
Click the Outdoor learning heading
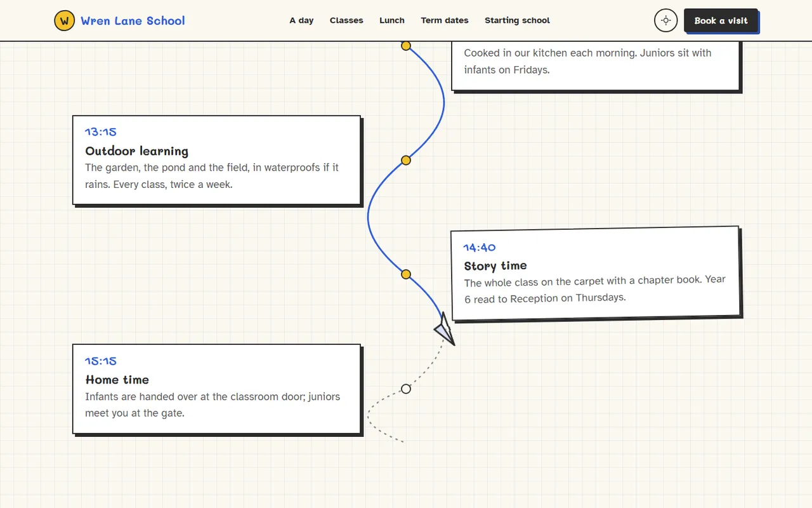pos(137,151)
